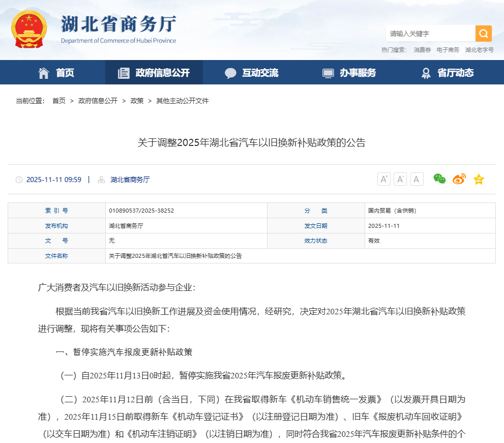This screenshot has width=504, height=443.
Task: Click the orange search magnifier button
Action: click(x=483, y=34)
